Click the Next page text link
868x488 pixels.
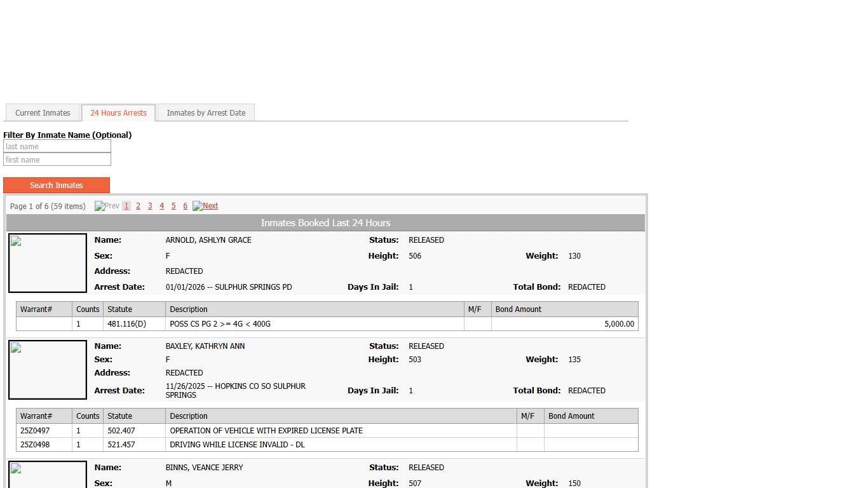click(210, 206)
